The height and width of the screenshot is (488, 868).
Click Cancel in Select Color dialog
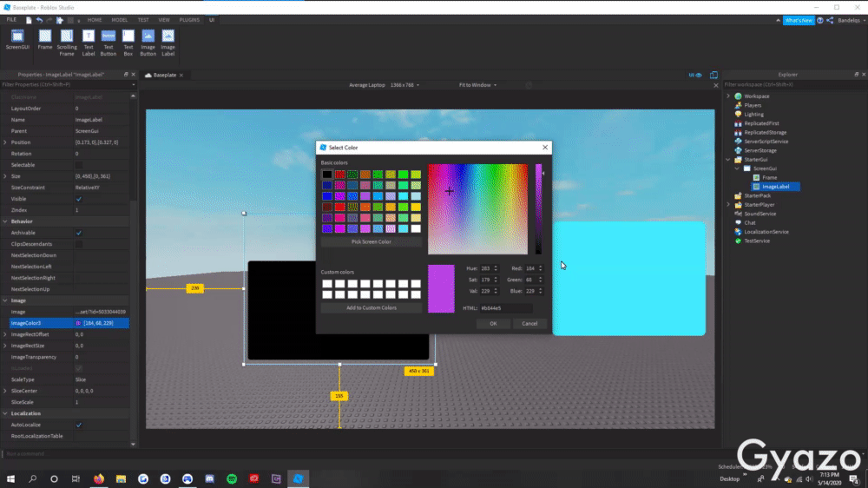click(529, 324)
